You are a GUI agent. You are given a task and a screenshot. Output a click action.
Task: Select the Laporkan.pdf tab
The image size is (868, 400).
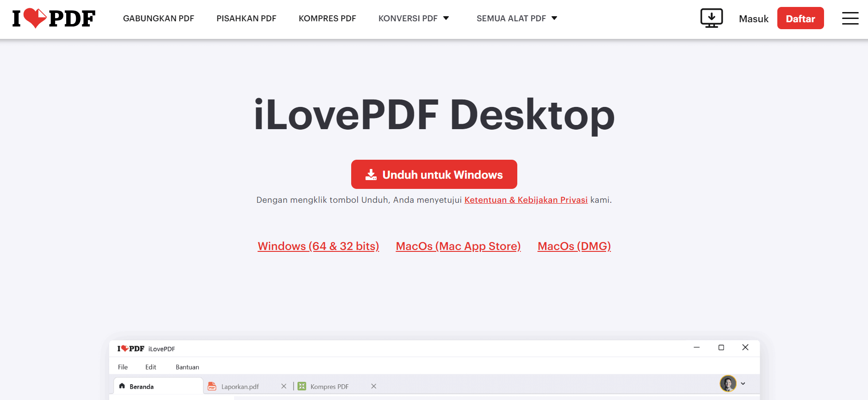pos(240,387)
